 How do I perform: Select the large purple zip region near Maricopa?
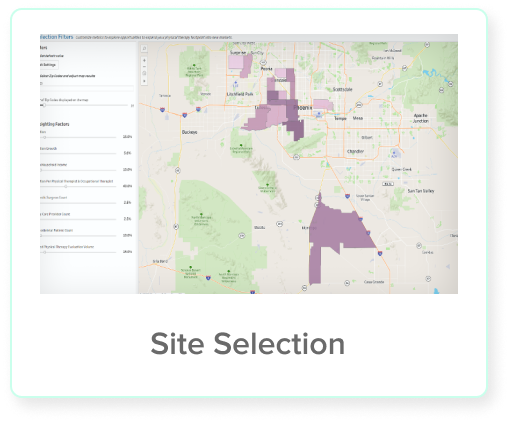point(337,230)
